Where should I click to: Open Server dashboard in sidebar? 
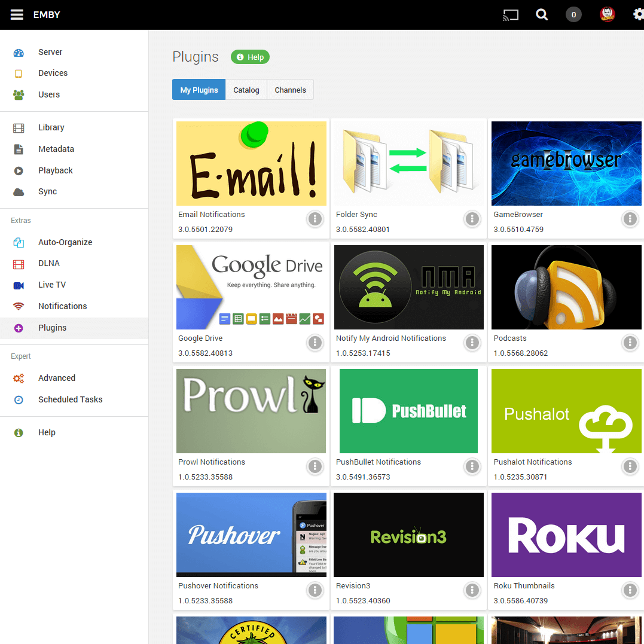(50, 52)
